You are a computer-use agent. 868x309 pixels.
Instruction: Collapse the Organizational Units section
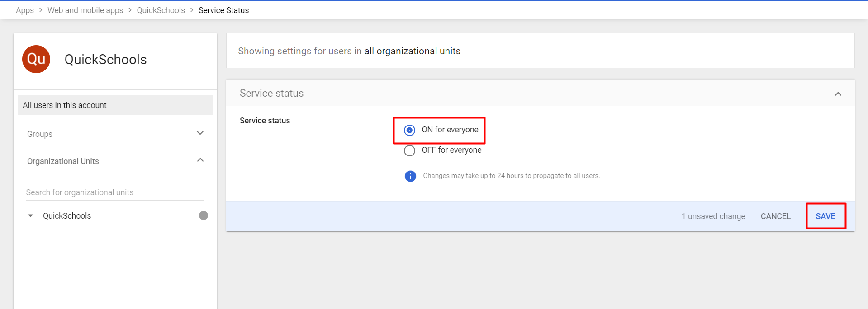tap(200, 160)
